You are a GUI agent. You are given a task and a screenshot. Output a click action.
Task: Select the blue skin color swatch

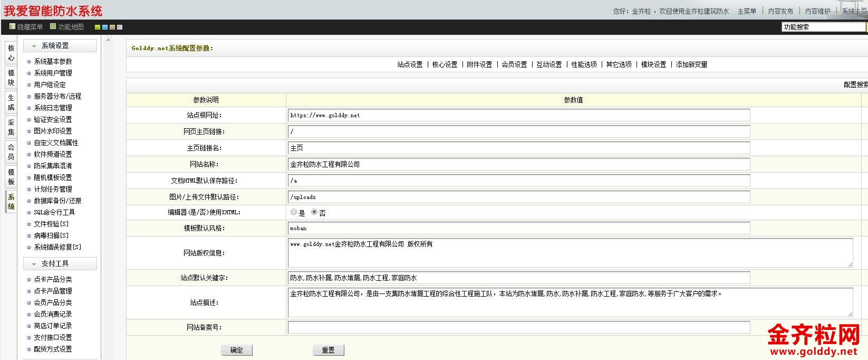click(x=105, y=27)
